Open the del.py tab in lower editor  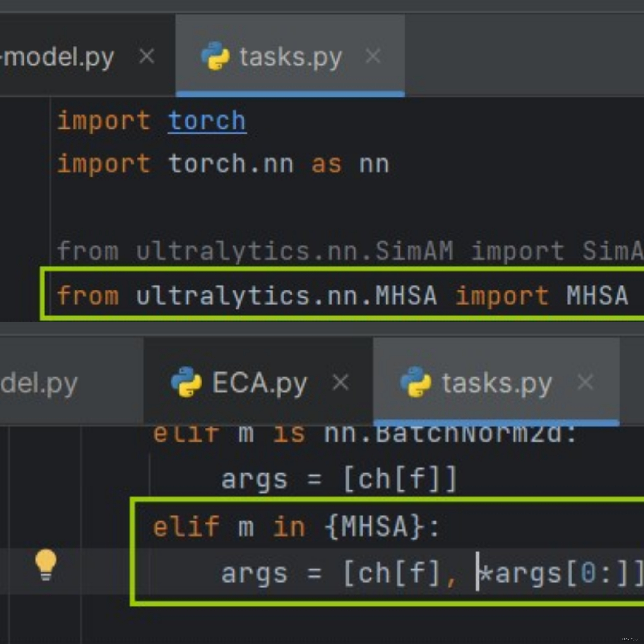[39, 384]
